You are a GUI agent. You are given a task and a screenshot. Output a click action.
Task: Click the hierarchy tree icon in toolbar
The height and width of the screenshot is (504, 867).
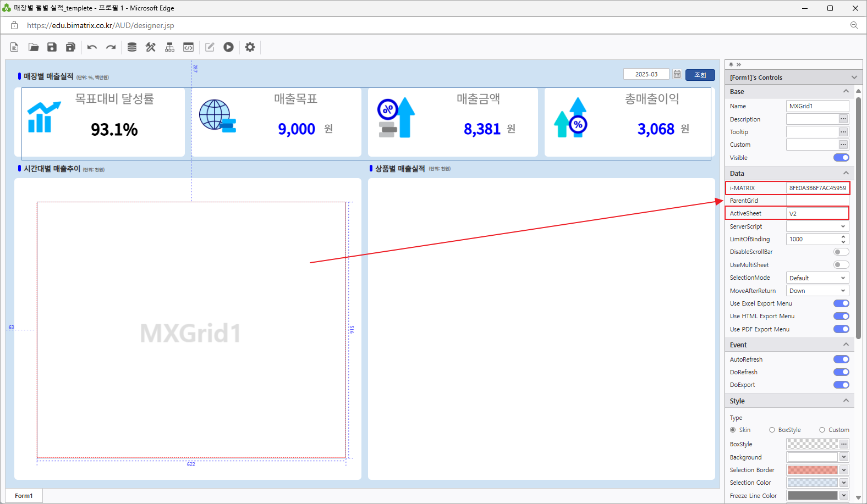(169, 47)
